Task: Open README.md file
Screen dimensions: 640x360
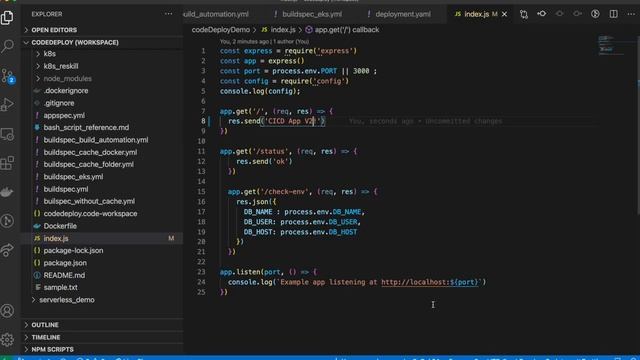Action: 64,275
